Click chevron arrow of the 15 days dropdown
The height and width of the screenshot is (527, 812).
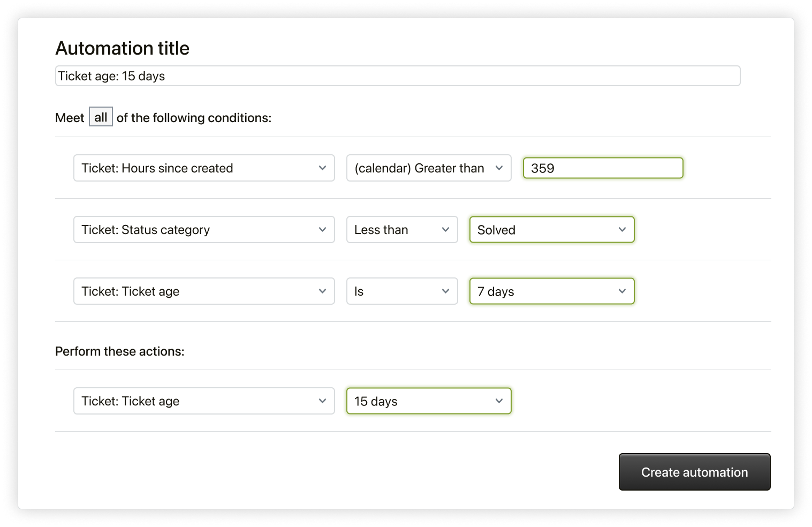pos(499,401)
